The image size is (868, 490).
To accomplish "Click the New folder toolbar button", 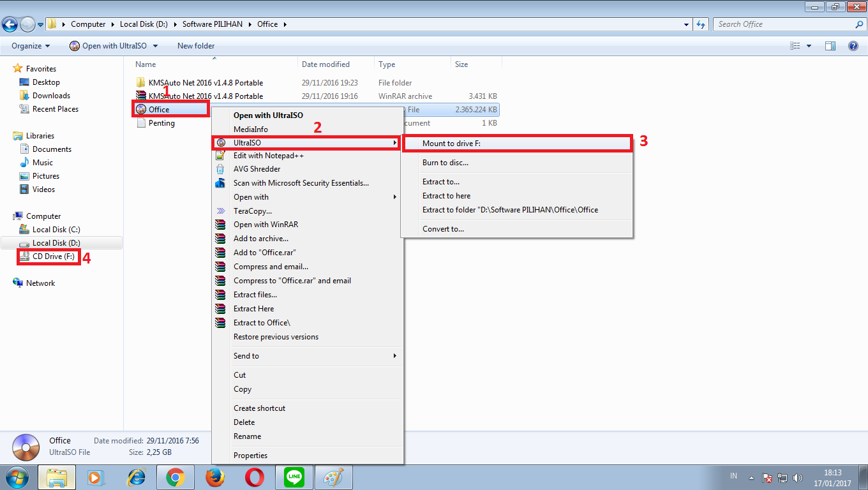I will 196,46.
